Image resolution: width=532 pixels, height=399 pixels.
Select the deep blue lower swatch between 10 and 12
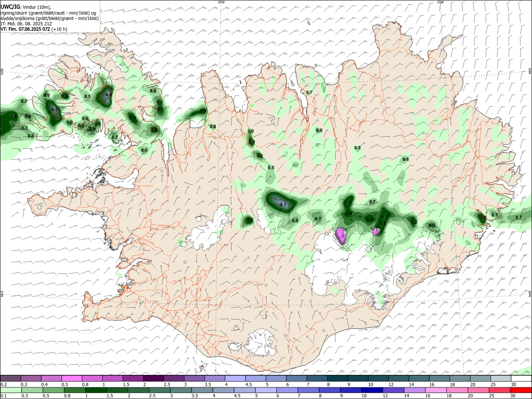point(372,390)
